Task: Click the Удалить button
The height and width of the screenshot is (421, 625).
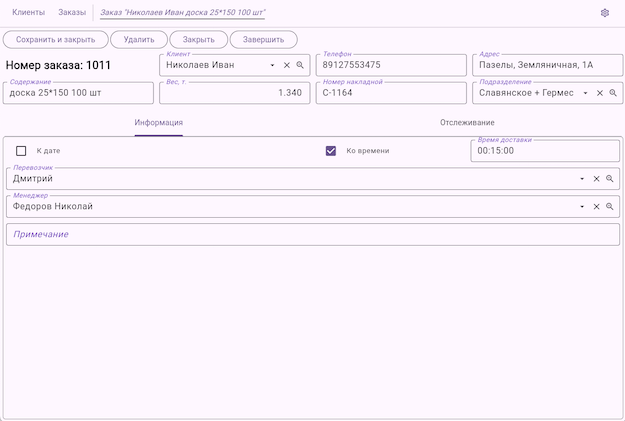Action: pyautogui.click(x=139, y=40)
